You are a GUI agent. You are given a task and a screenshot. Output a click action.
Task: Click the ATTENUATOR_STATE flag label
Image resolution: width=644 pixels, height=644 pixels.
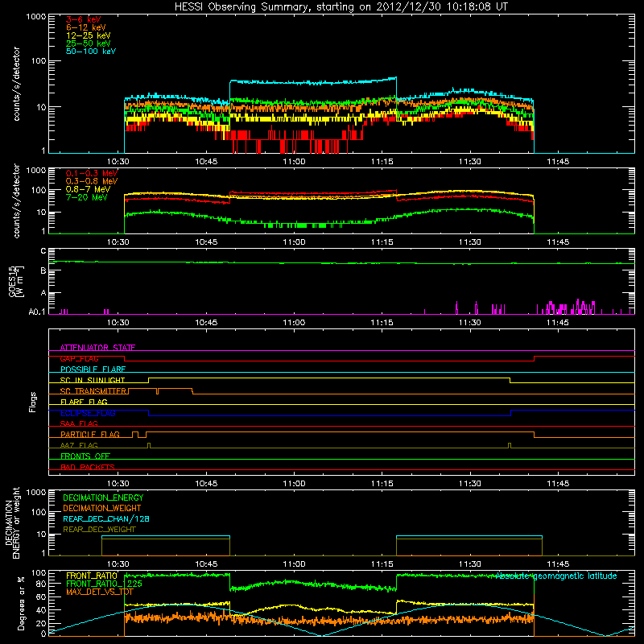(x=97, y=348)
